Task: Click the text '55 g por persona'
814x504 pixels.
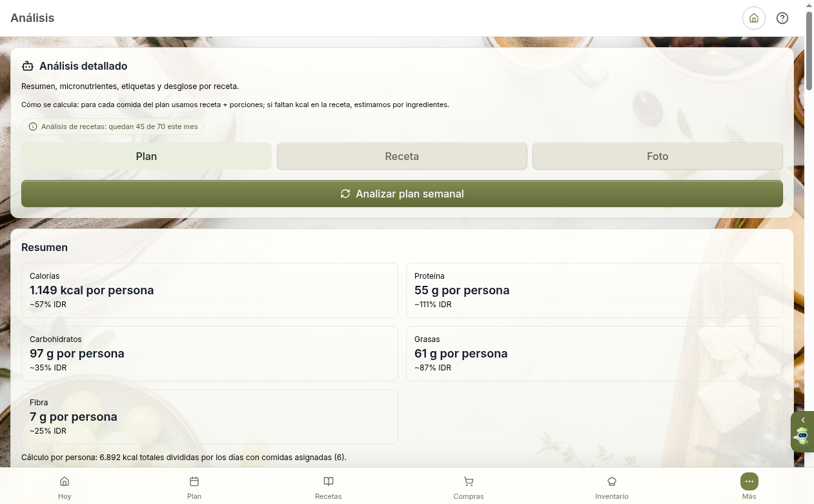Action: (x=462, y=290)
